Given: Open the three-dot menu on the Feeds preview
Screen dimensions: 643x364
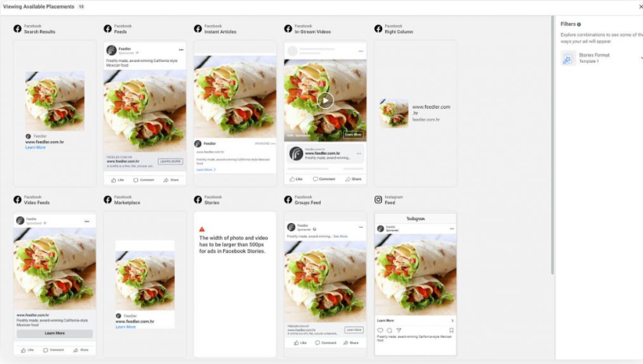Looking at the screenshot, I should pos(181,50).
